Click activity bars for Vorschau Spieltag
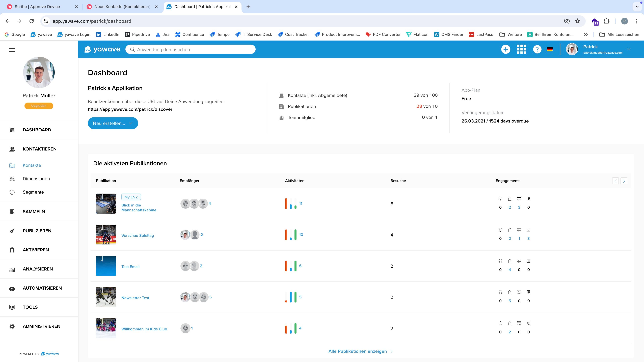Viewport: 644px width, 362px height. (291, 235)
